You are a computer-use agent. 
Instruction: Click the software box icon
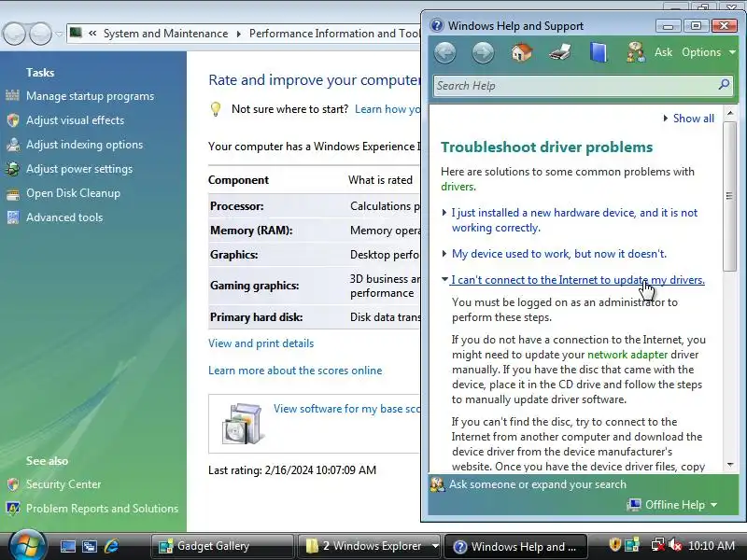point(243,424)
